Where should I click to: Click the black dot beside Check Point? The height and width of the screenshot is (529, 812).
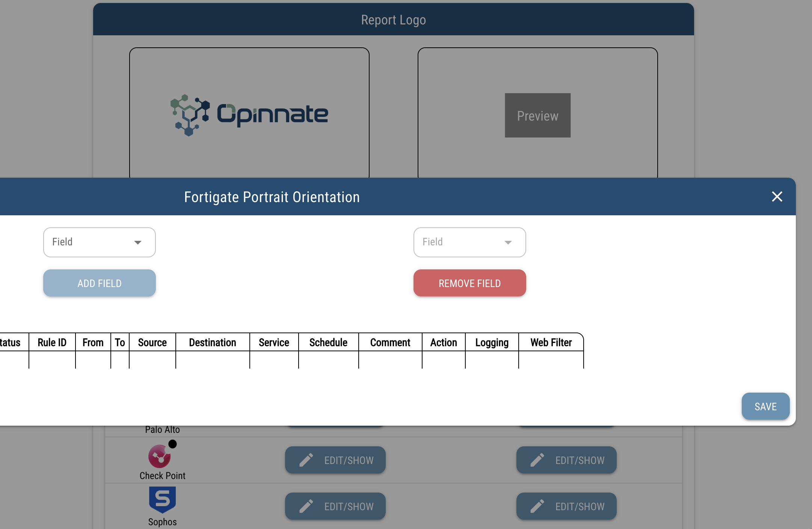(172, 444)
